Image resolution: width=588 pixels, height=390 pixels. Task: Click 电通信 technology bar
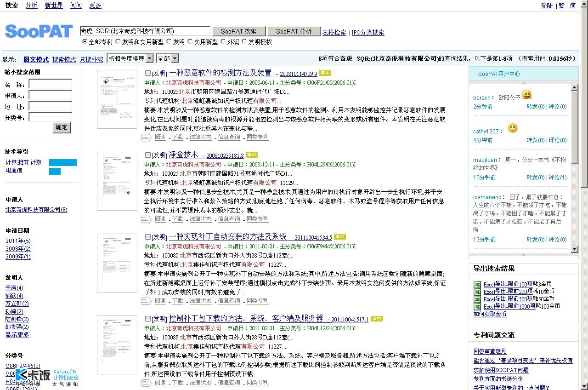click(55, 171)
